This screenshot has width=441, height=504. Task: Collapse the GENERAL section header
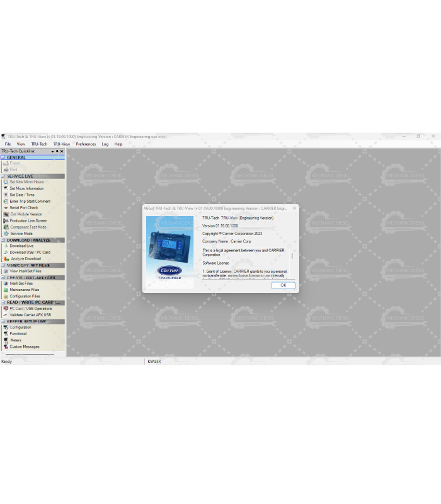pyautogui.click(x=3, y=157)
